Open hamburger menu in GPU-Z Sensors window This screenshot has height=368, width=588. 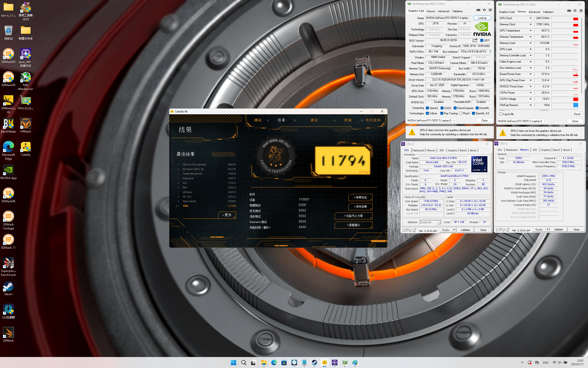pos(581,11)
